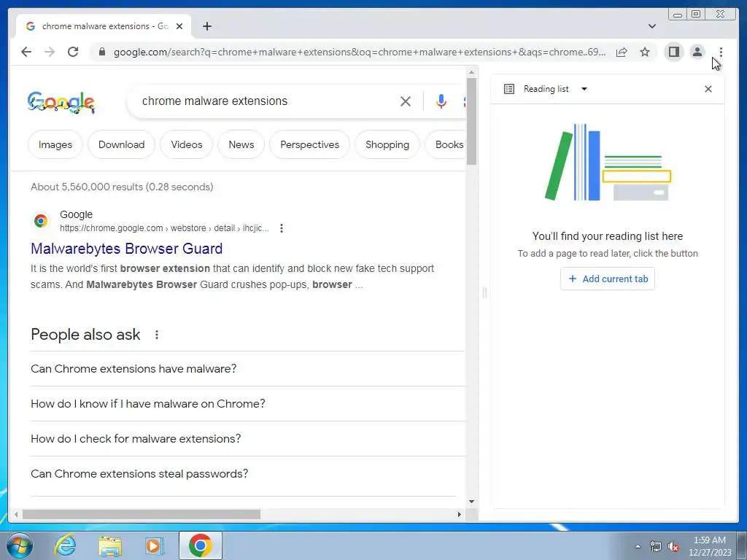
Task: Bookmark this tab with the star icon
Action: pos(645,52)
